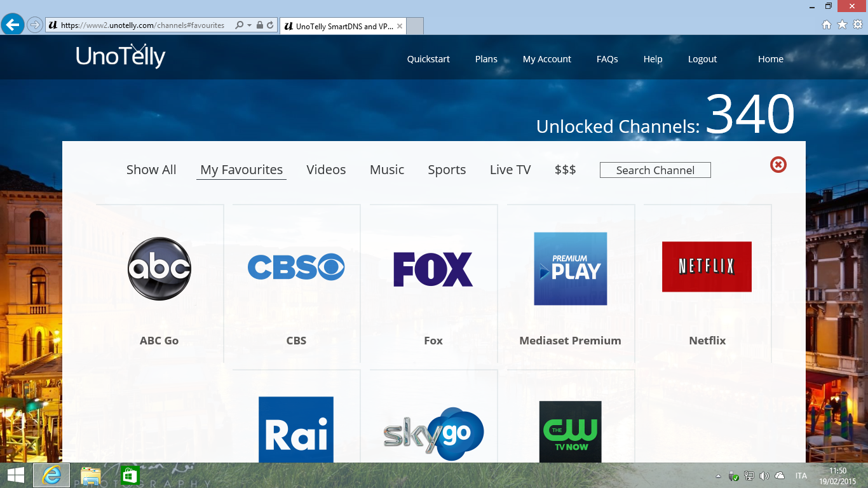Click the Search Channel field
The image size is (868, 488).
coord(655,170)
